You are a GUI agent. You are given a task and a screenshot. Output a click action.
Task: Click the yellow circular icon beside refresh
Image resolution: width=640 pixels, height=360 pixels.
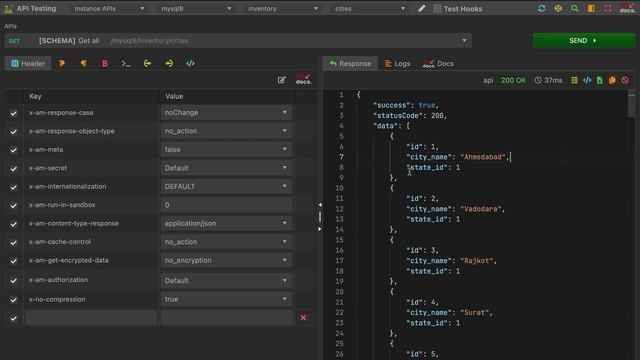click(x=558, y=9)
